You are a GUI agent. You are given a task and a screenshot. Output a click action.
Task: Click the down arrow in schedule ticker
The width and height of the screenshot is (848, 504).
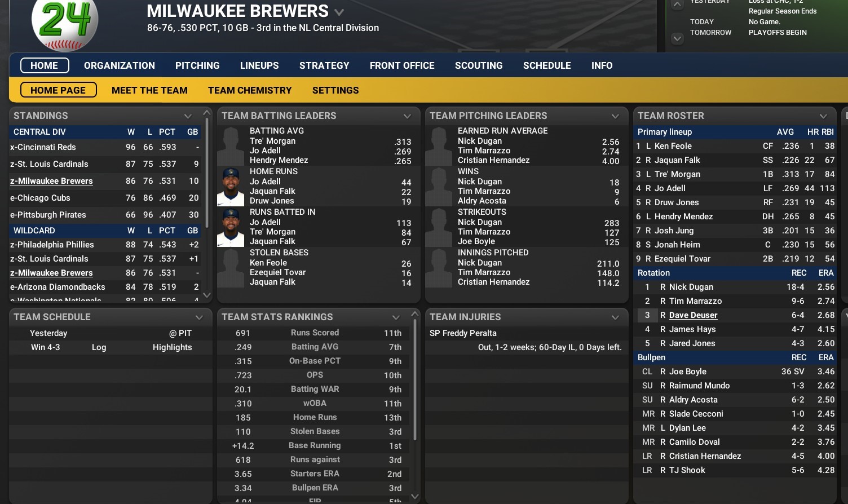(x=677, y=38)
